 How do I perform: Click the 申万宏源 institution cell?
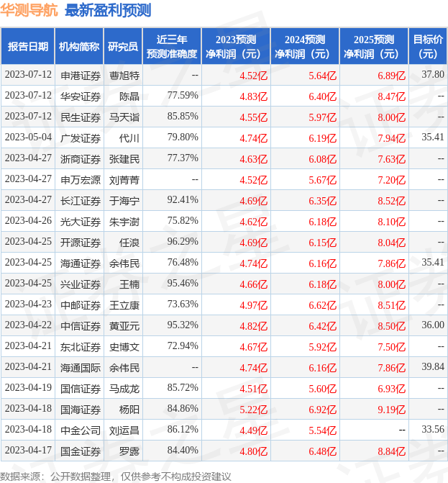(81, 180)
